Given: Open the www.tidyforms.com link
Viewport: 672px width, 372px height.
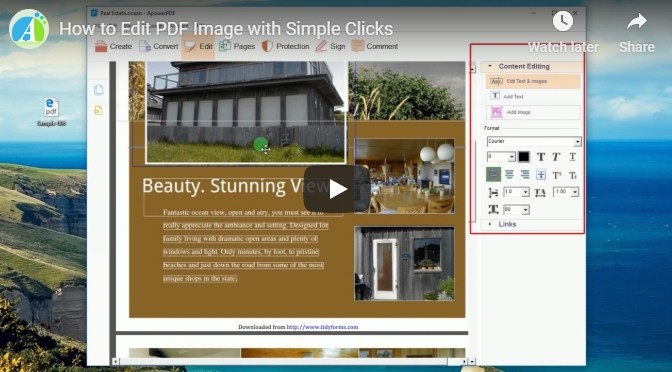Looking at the screenshot, I should point(322,327).
